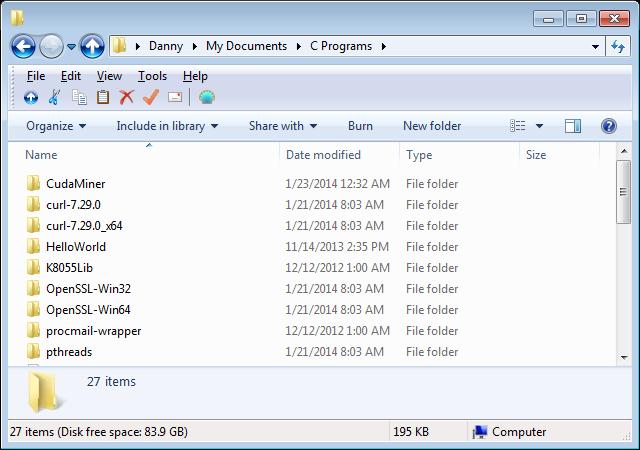
Task: Click the change view icon
Action: (518, 126)
